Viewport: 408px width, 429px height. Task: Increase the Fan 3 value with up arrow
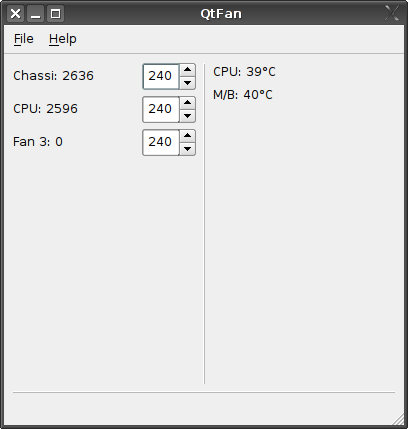[x=187, y=136]
